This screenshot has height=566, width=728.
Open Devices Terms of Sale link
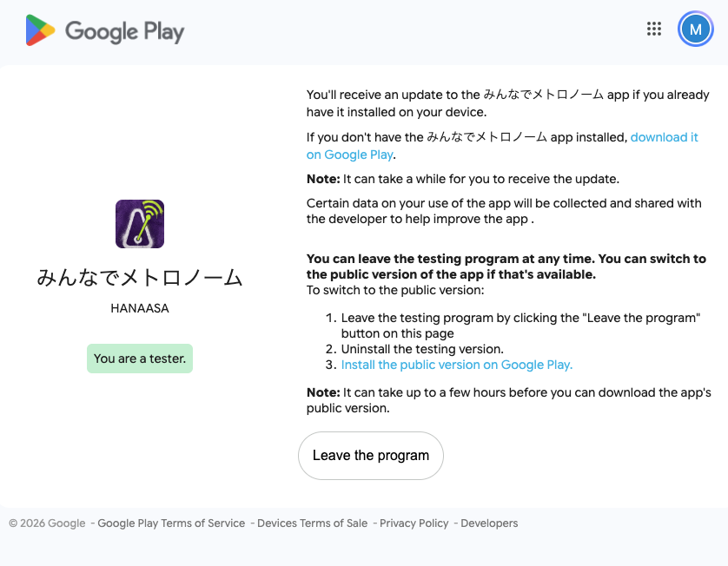pos(312,523)
